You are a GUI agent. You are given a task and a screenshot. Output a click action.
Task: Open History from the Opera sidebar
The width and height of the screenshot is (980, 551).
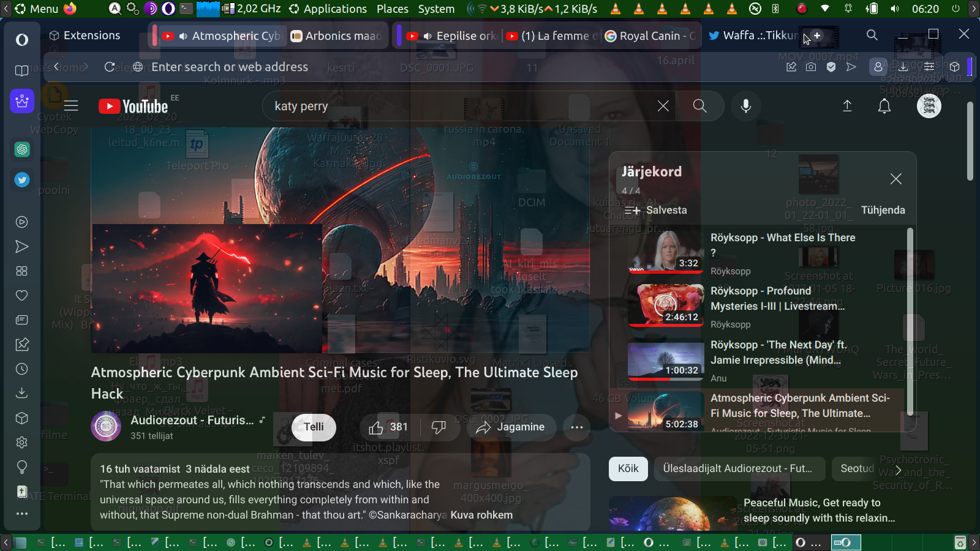(22, 369)
